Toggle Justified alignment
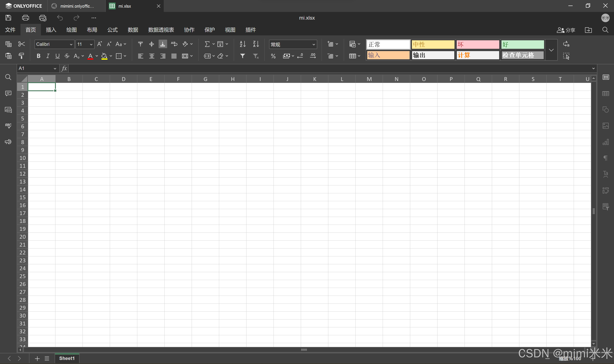614x364 pixels. (174, 56)
